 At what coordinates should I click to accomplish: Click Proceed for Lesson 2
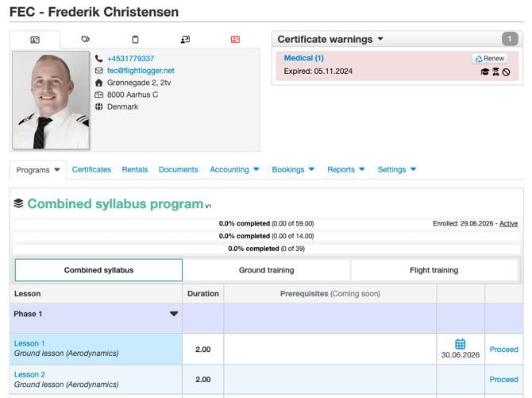[x=503, y=379]
